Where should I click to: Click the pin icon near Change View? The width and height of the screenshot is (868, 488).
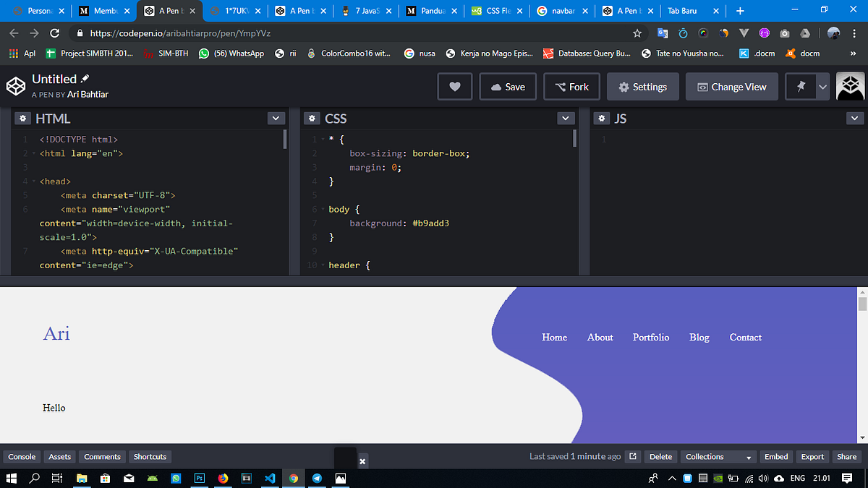800,86
